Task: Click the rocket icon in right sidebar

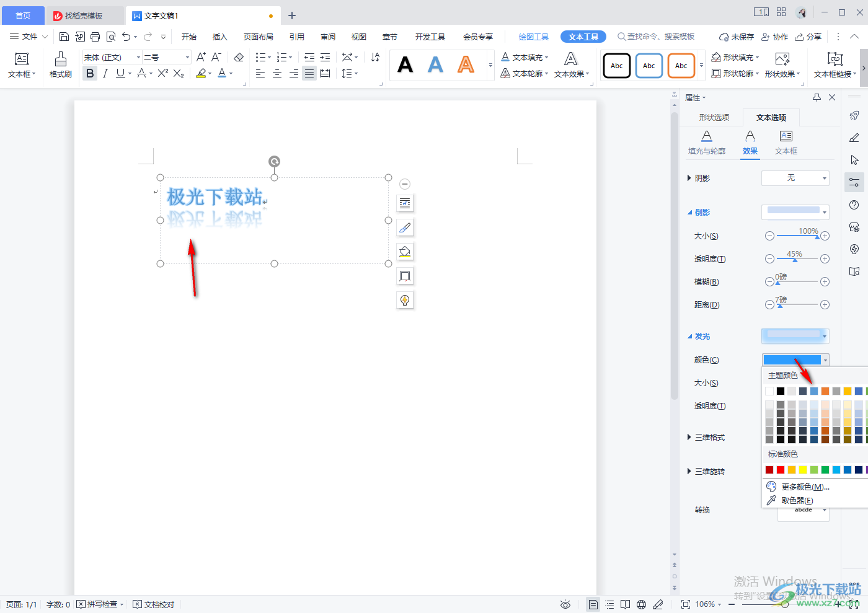Action: [x=854, y=115]
